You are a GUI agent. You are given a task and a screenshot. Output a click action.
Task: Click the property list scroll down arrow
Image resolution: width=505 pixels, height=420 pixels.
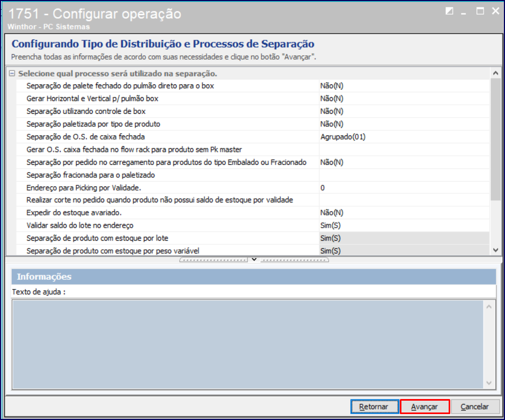pos(495,250)
